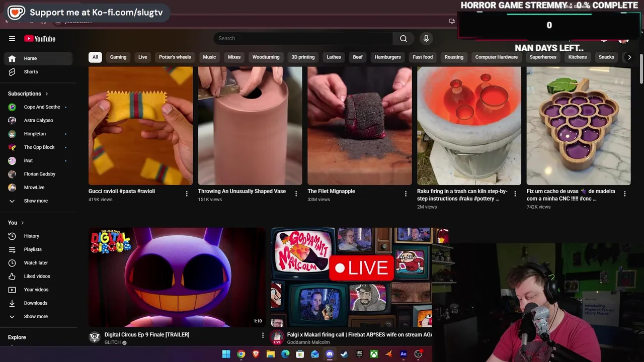The image size is (644, 362).
Task: Click the search magnifier button
Action: point(403,39)
